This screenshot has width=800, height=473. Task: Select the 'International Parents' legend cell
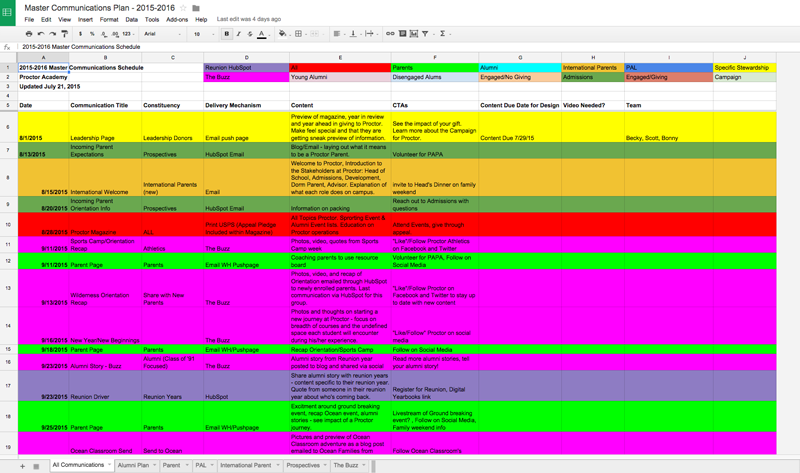pyautogui.click(x=593, y=67)
